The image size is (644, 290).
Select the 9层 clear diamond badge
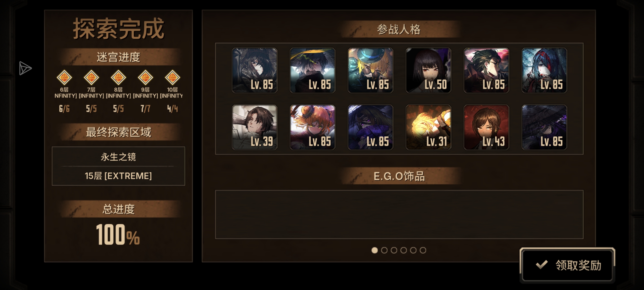click(145, 78)
